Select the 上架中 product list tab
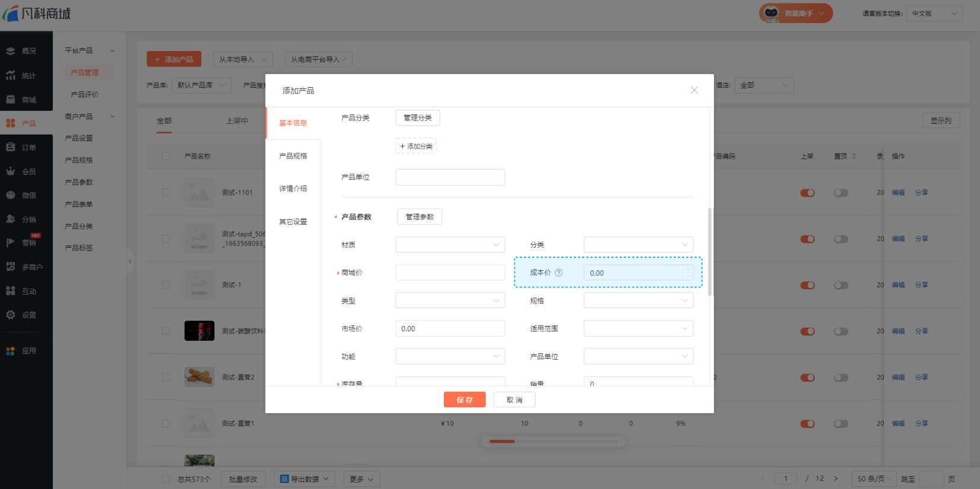This screenshot has width=980, height=489. click(x=237, y=121)
